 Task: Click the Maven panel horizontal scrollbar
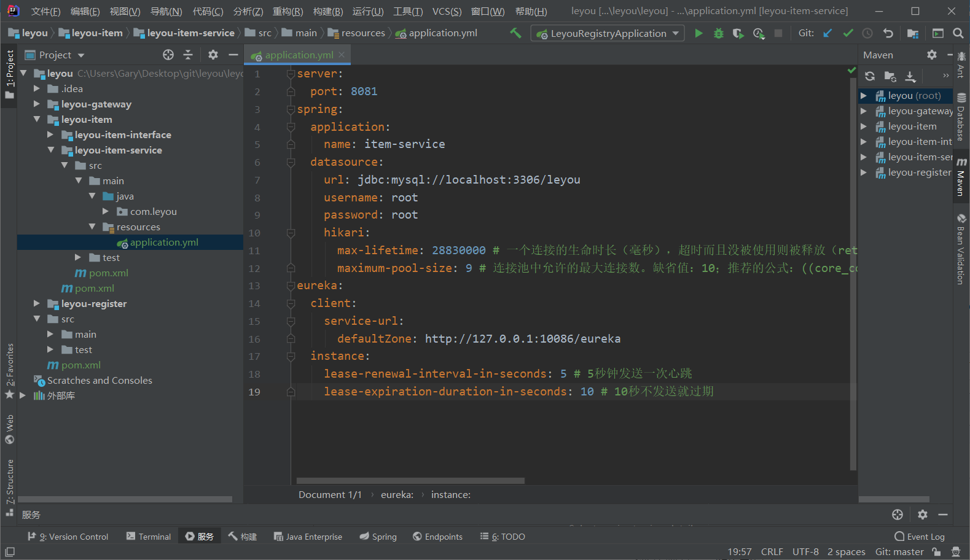(894, 499)
